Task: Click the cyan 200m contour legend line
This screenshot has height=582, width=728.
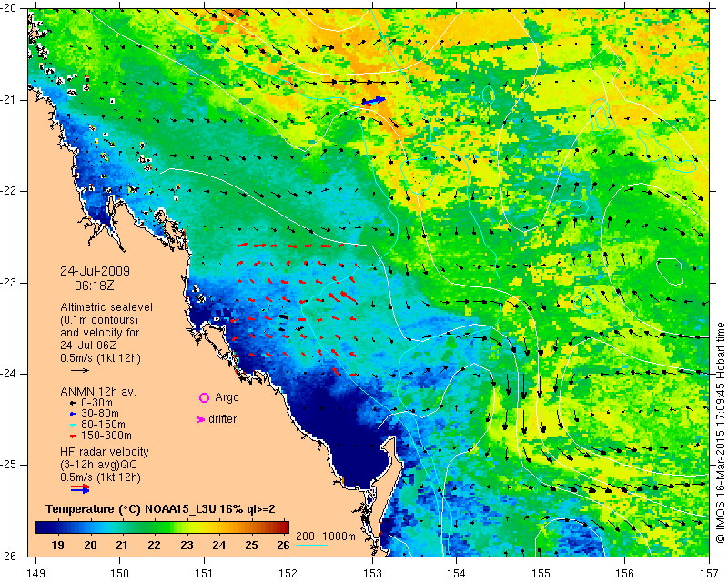Action: [312, 546]
